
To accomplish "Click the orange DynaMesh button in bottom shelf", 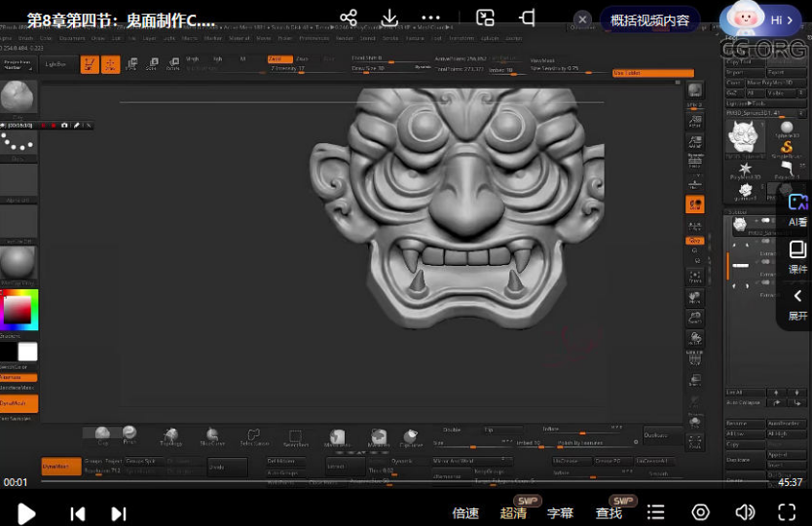I will click(x=61, y=467).
